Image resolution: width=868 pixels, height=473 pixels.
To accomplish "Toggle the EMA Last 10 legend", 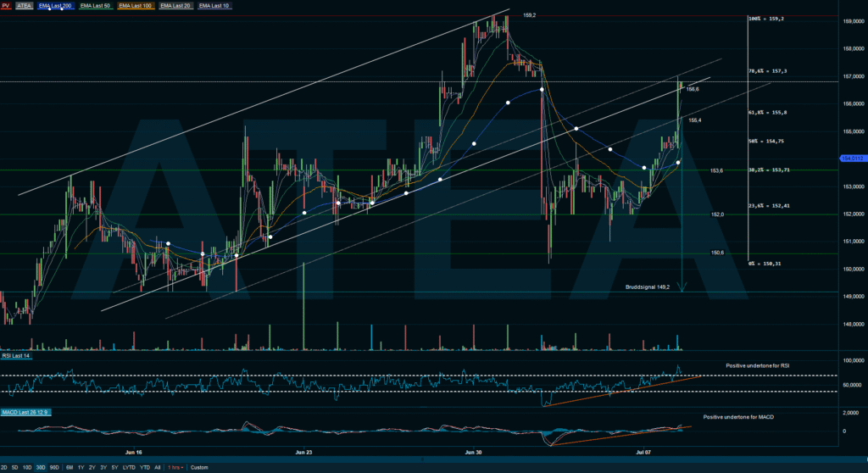I will click(214, 6).
